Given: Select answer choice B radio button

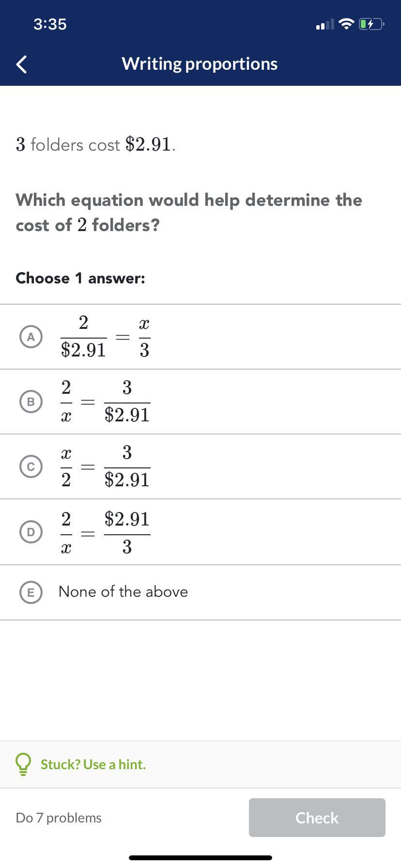Looking at the screenshot, I should point(31,402).
